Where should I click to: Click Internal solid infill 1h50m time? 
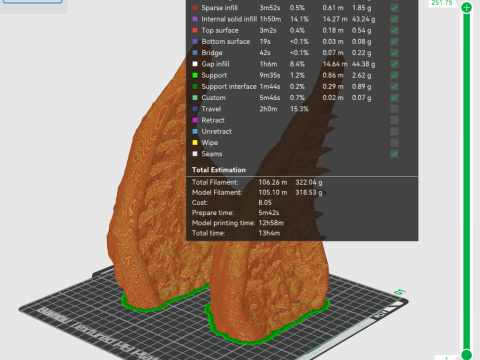[270, 19]
